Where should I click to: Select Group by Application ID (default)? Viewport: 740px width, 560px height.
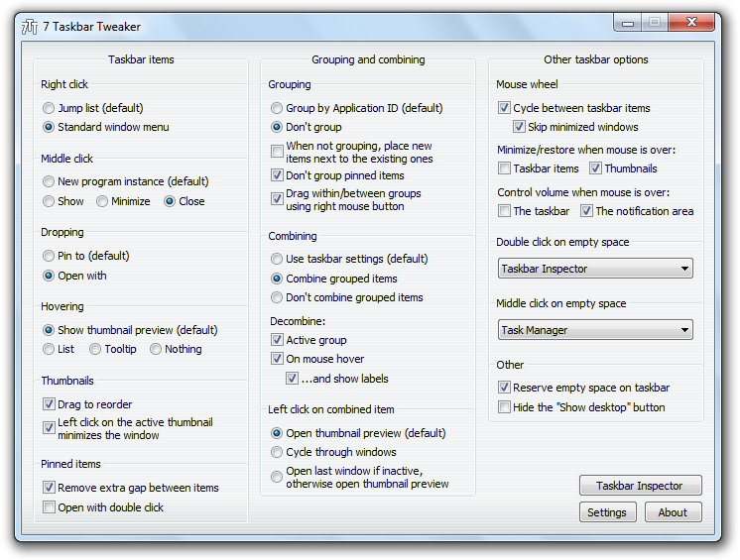[277, 108]
